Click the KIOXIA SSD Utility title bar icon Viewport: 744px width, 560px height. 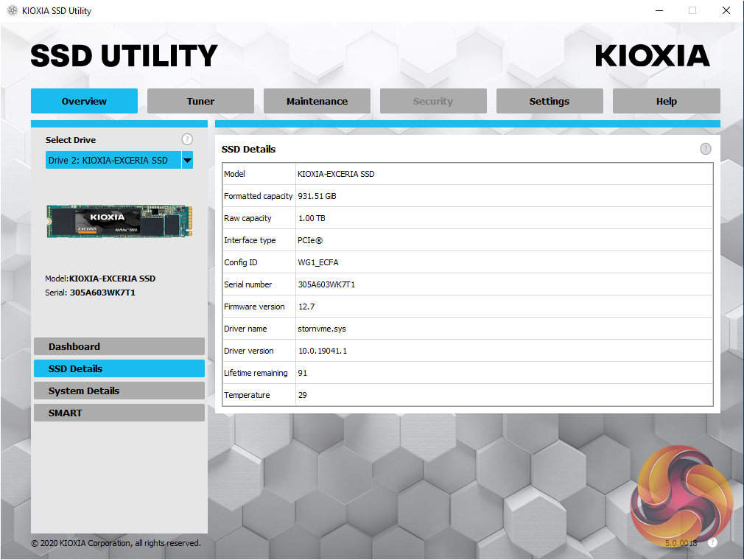(13, 10)
